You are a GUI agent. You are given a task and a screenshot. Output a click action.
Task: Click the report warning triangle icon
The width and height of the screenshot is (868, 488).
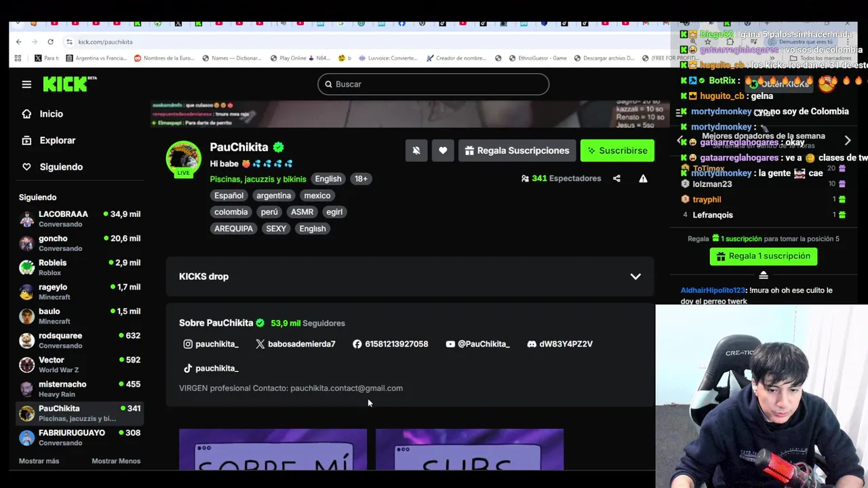tap(643, 178)
